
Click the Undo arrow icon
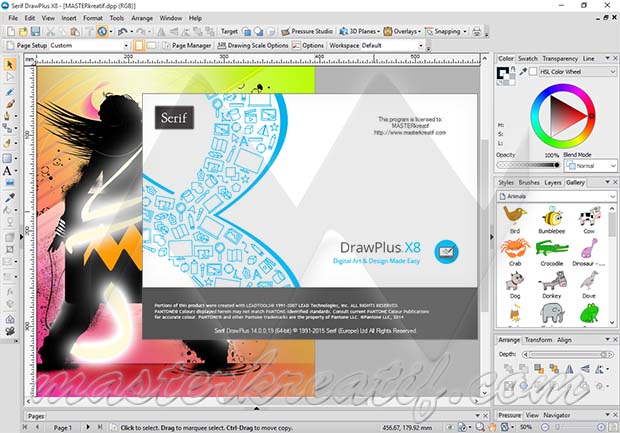click(x=123, y=31)
